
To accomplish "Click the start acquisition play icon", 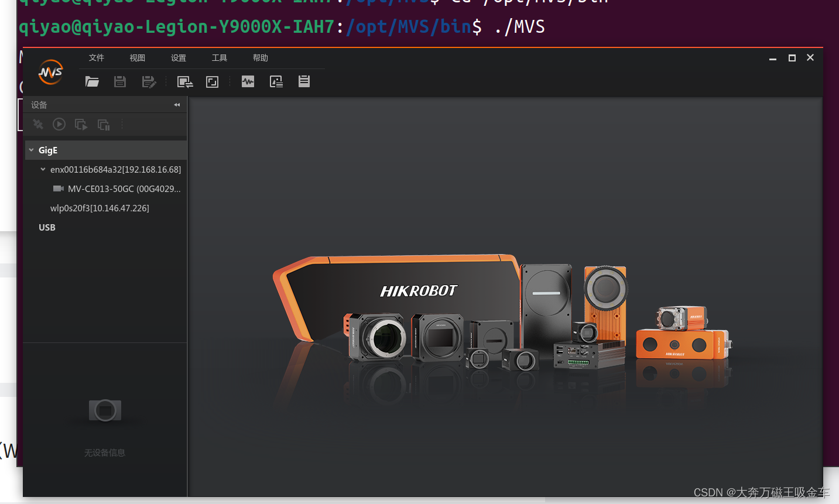I will [x=59, y=124].
